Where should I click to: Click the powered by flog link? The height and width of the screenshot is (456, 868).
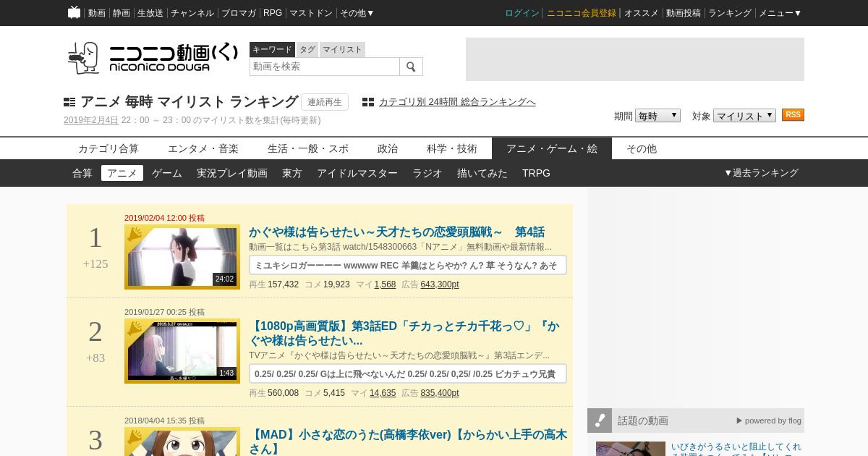tap(769, 421)
